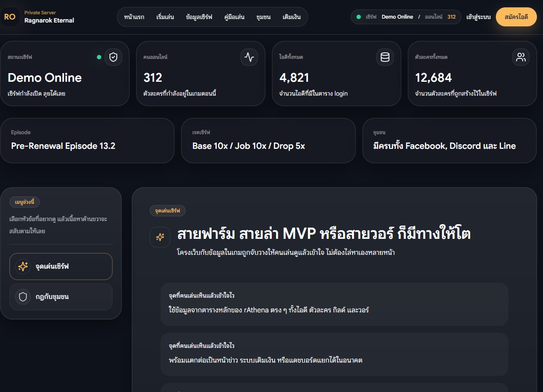Click the shield icon in กฎกับชุมชน sidebar item
The height and width of the screenshot is (392, 543).
(23, 297)
